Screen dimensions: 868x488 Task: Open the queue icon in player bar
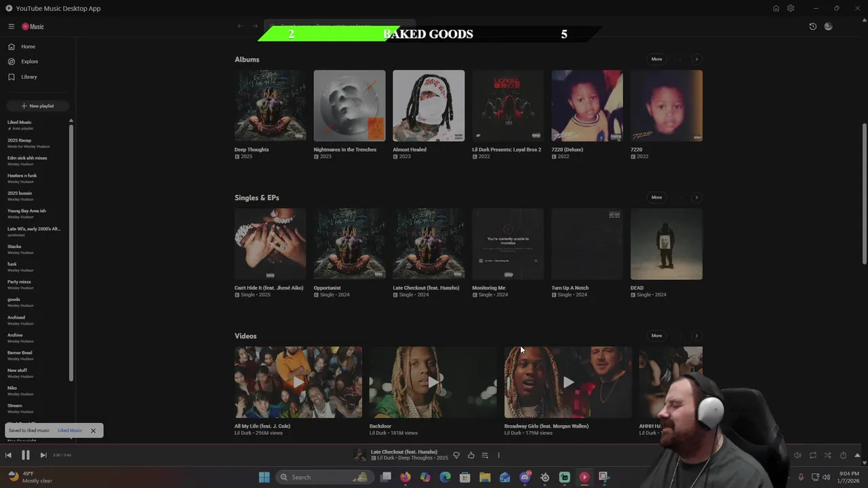pyautogui.click(x=485, y=455)
